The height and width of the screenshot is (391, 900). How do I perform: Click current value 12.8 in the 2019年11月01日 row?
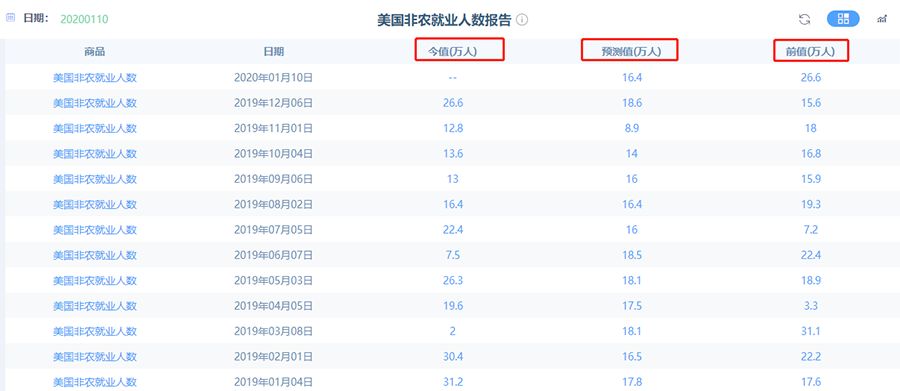click(453, 128)
